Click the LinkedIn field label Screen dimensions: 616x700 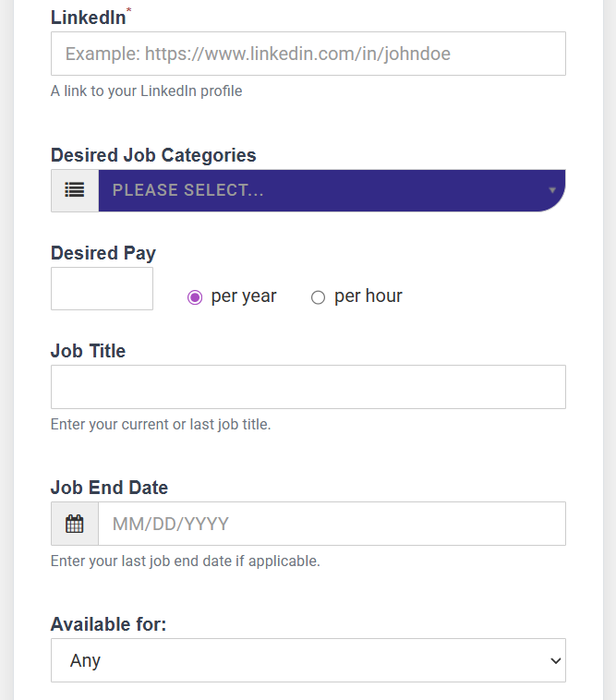click(89, 17)
